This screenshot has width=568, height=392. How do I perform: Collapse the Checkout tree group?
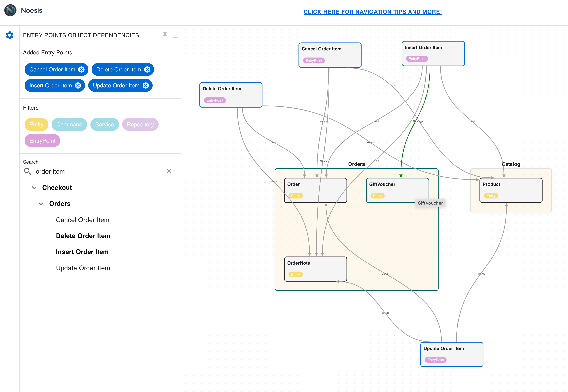[34, 188]
